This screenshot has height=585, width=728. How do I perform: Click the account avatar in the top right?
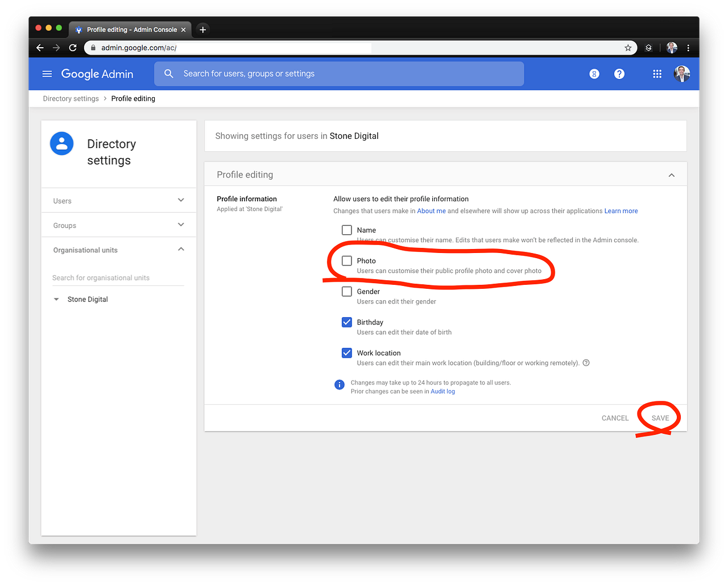coord(681,73)
